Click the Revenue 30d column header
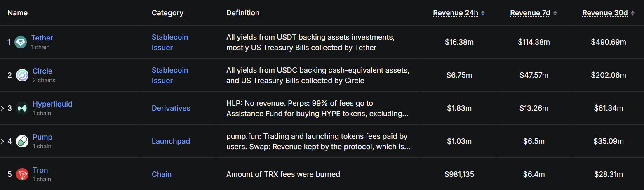Viewport: 644px width, 190px height. point(605,13)
